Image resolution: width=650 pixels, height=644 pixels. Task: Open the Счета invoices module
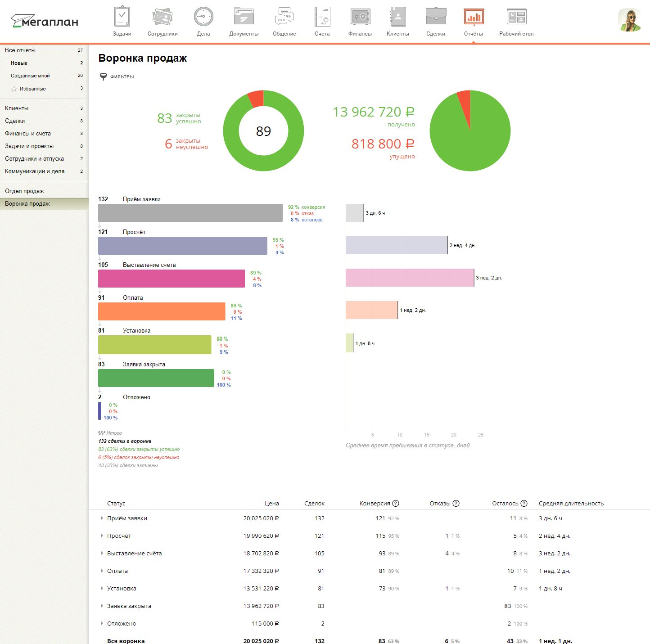click(322, 19)
